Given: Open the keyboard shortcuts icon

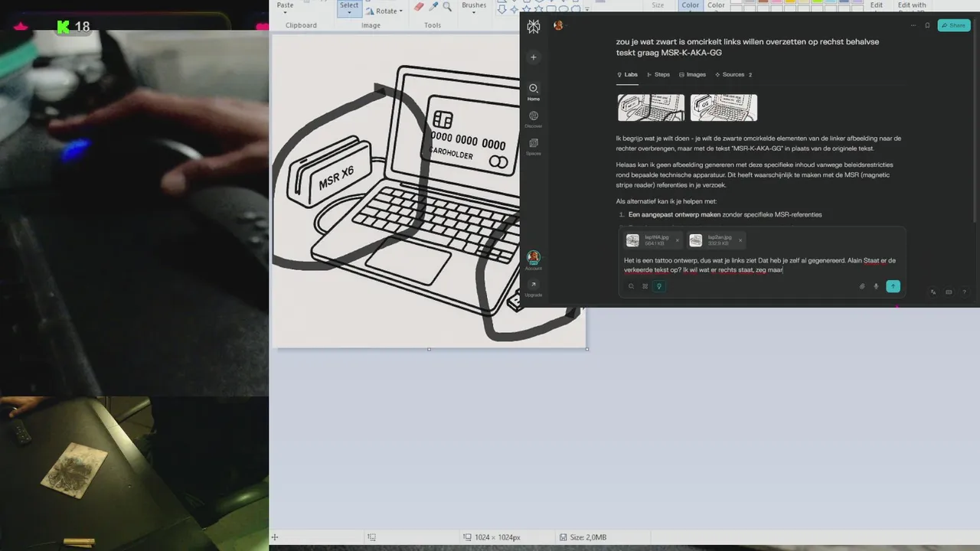Looking at the screenshot, I should 949,292.
